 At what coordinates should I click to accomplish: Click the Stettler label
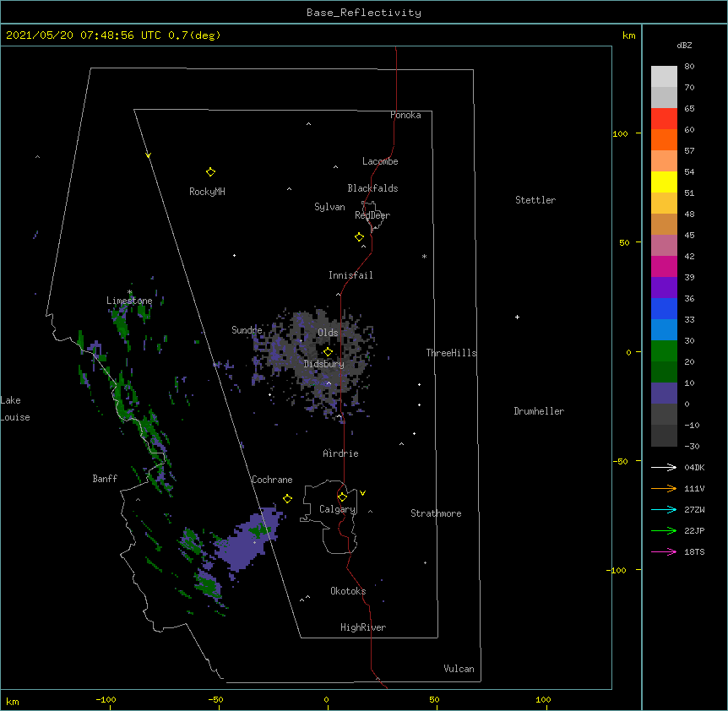(535, 200)
